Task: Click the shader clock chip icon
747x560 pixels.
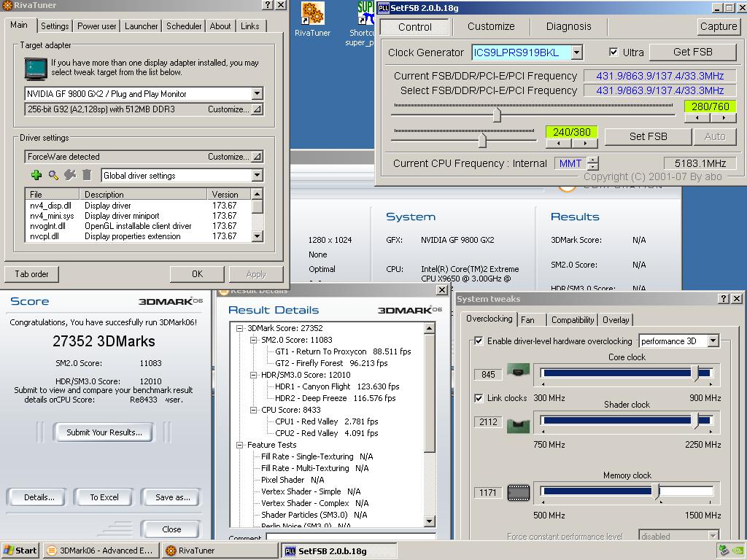Action: [518, 425]
